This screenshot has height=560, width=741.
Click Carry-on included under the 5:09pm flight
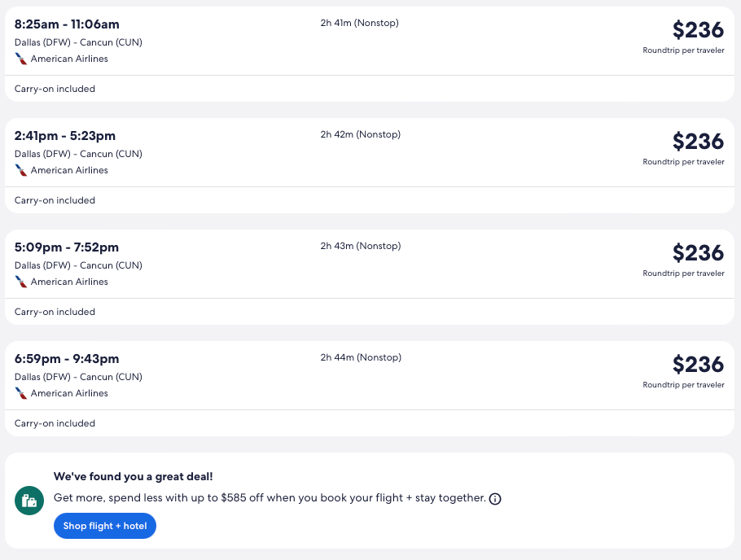click(x=55, y=312)
